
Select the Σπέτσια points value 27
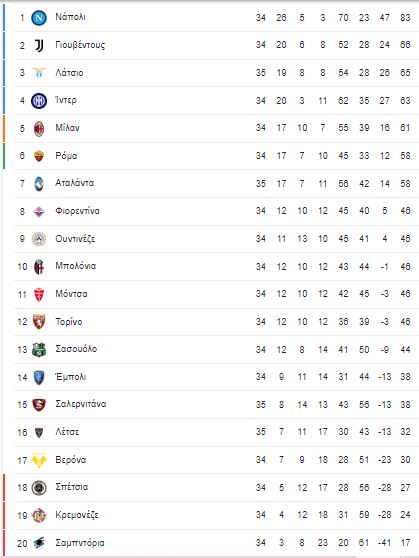(405, 488)
